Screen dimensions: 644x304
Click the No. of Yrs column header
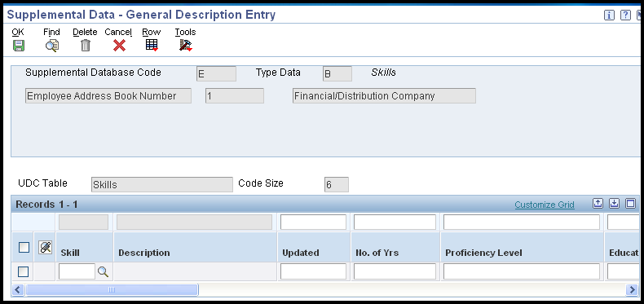tap(395, 248)
